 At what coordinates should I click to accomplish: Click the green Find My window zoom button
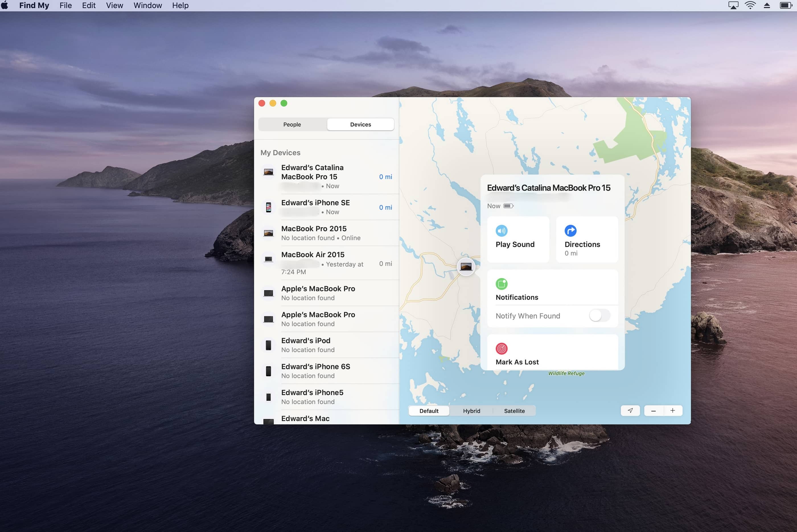click(284, 103)
